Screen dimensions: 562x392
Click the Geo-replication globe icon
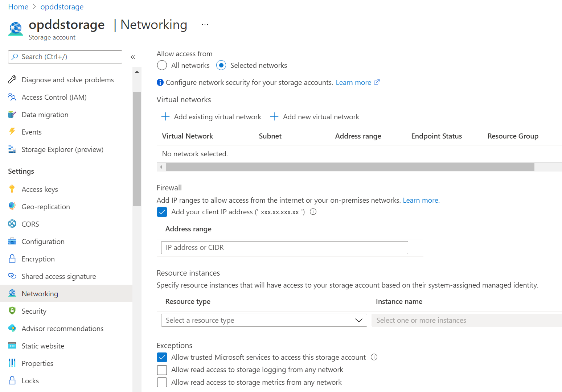click(12, 206)
